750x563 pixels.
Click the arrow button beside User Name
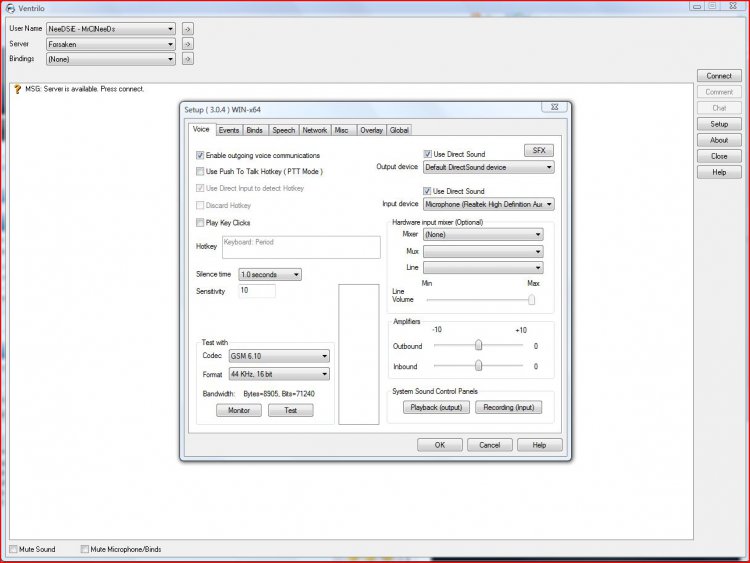[188, 29]
